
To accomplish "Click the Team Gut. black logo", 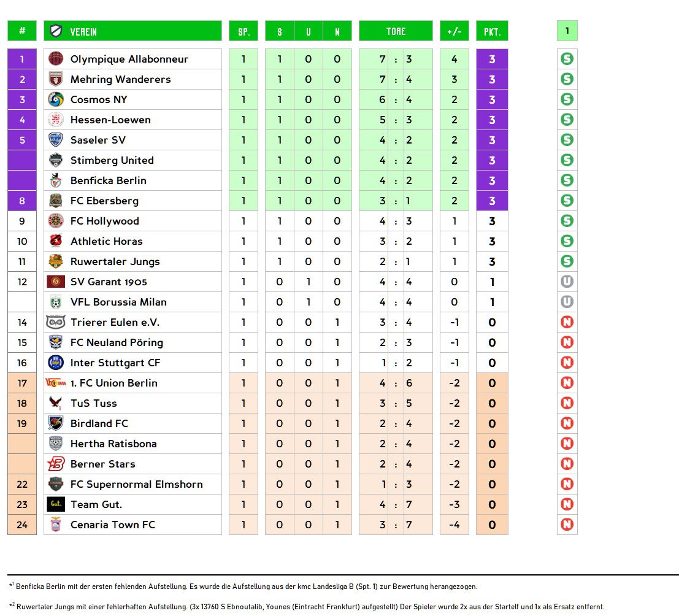I will point(56,504).
